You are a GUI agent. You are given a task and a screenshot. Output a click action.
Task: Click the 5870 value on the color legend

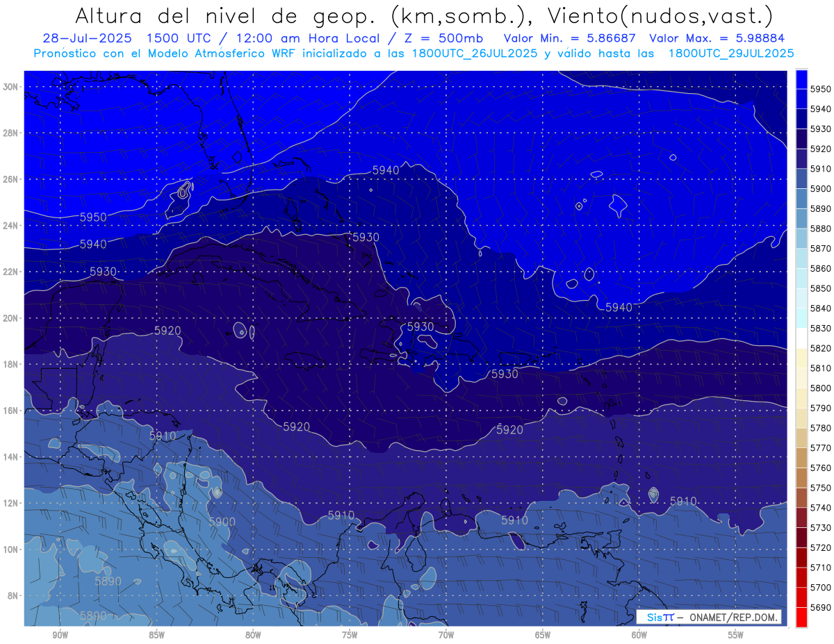[x=821, y=249]
